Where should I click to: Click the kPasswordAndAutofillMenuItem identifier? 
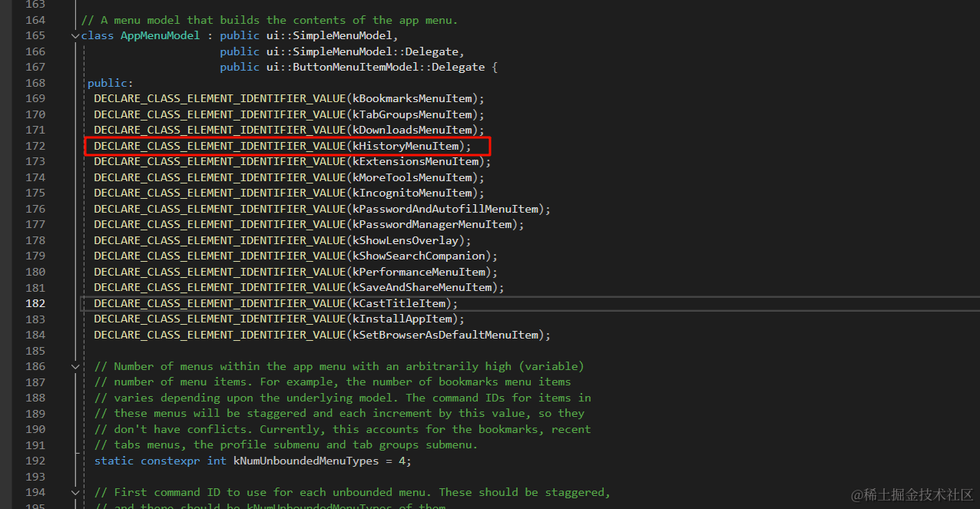click(x=445, y=209)
